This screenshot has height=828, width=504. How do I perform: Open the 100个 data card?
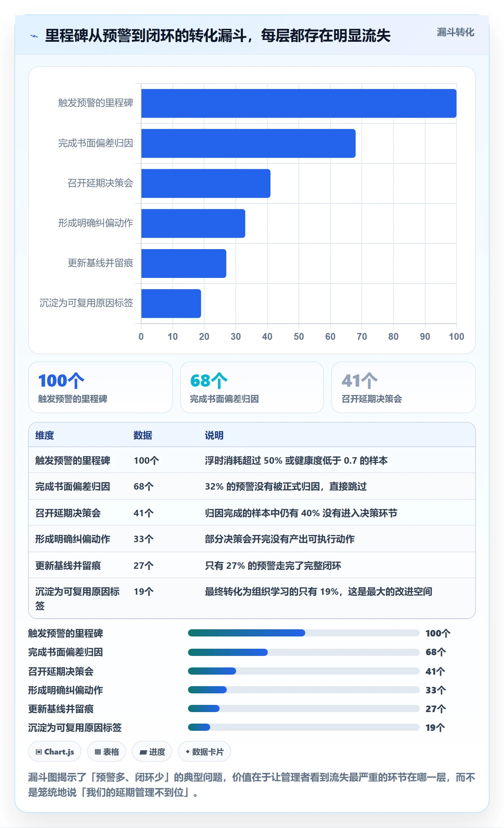pyautogui.click(x=100, y=387)
